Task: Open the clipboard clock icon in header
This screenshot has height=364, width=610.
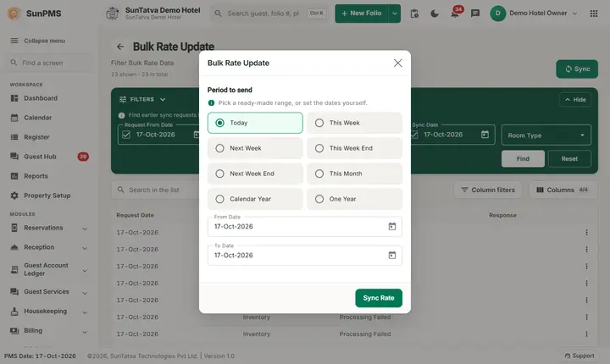Action: (414, 14)
